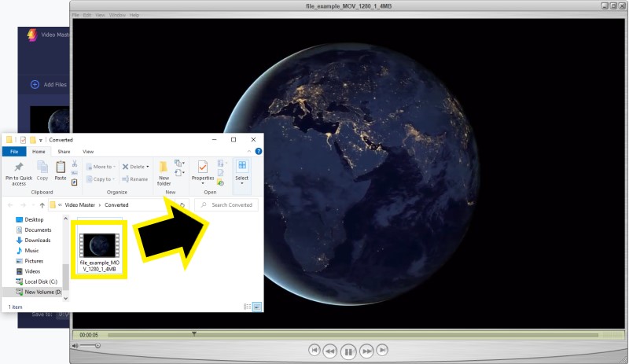Select the file_example_MOV_1280_1_4MB video file

pyautogui.click(x=100, y=252)
